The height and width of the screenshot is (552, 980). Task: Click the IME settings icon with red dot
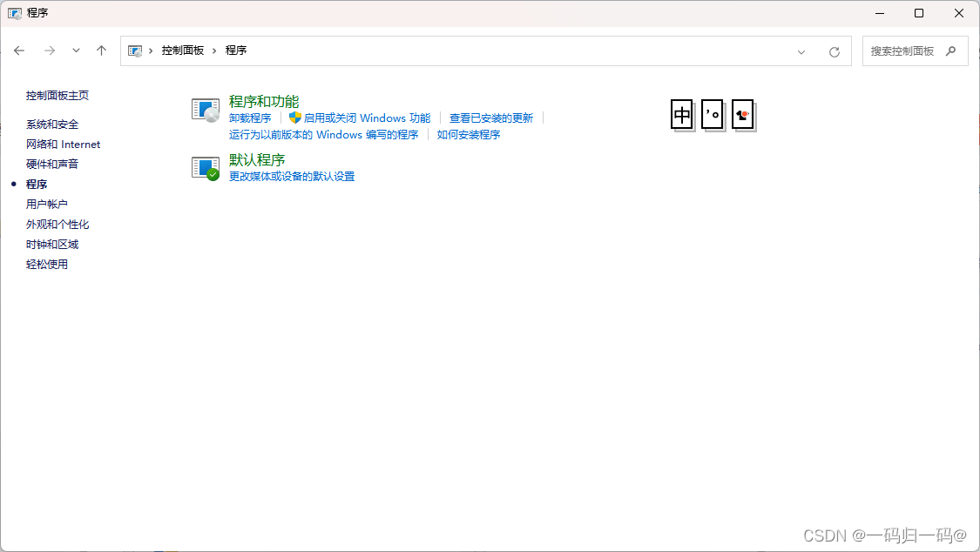tap(742, 115)
